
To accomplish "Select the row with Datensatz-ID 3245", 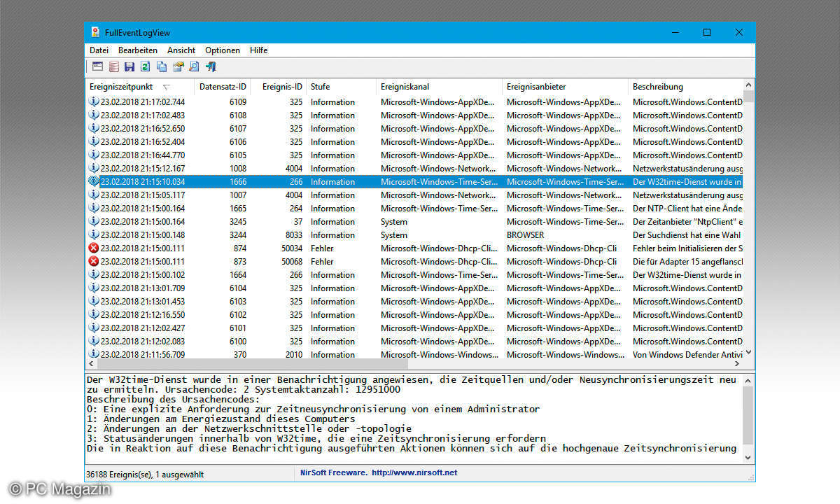I will 414,221.
